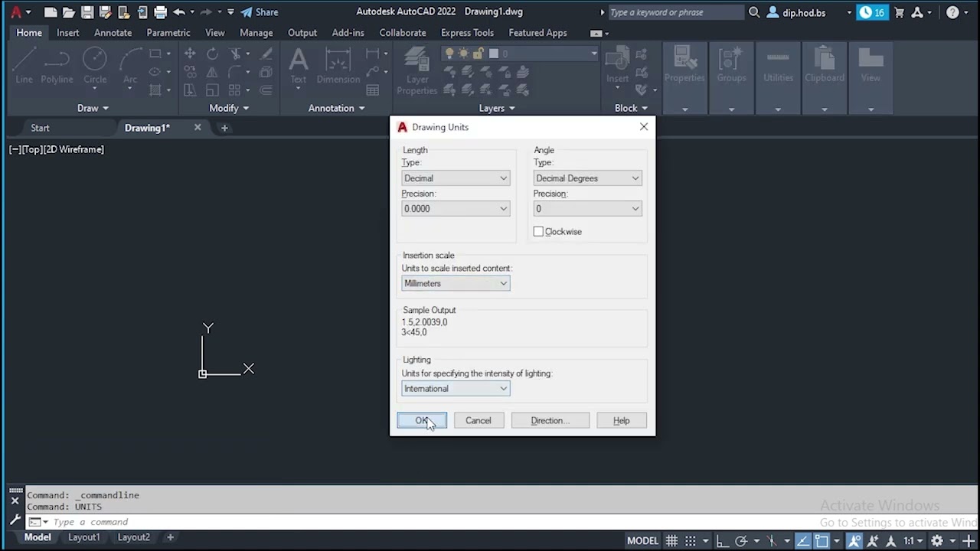
Task: Click OK in Drawing Units dialog
Action: [422, 420]
